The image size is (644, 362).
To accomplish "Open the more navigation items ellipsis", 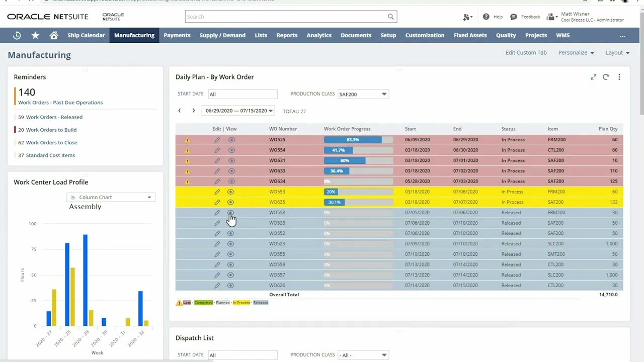I will (x=622, y=35).
